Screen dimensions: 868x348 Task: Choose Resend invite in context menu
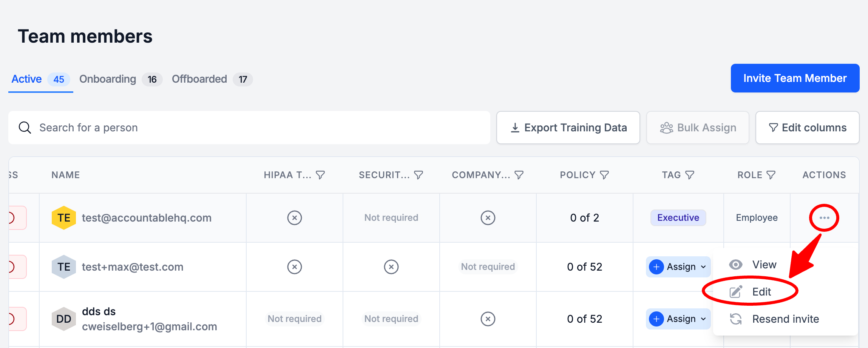(x=785, y=319)
